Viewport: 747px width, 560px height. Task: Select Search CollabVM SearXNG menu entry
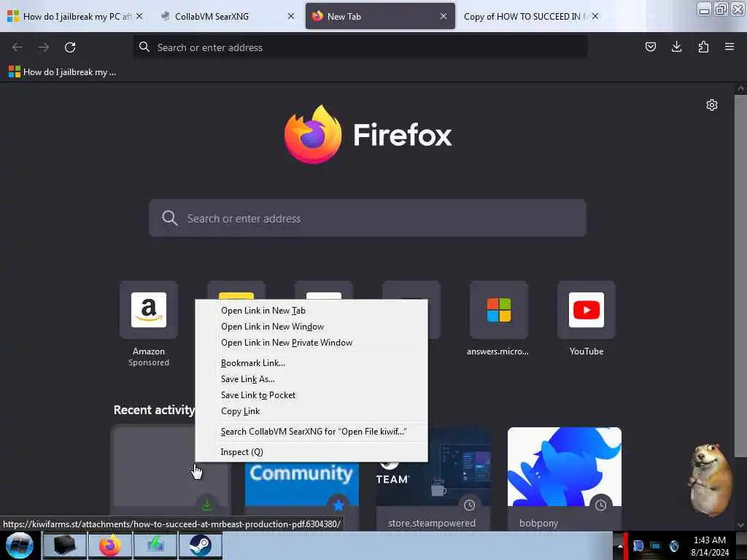tap(311, 432)
